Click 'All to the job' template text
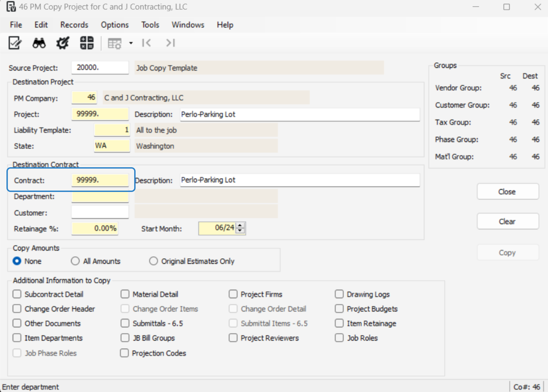 pos(156,130)
